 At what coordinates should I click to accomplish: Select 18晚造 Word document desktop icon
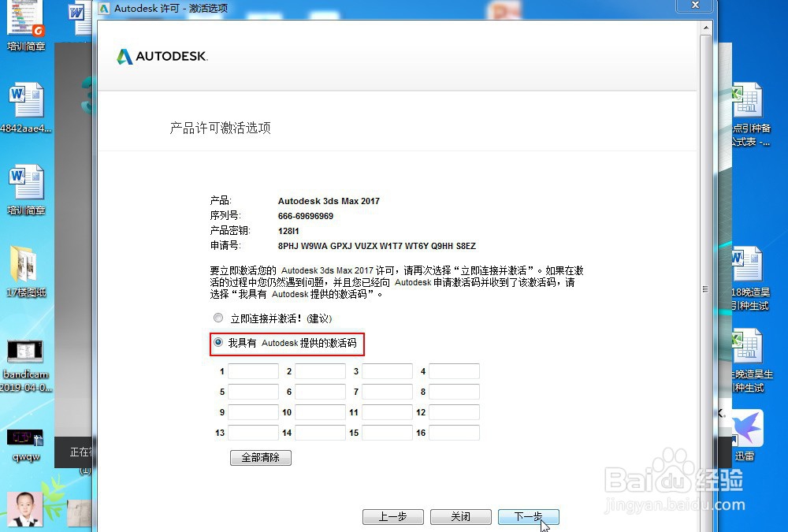point(749,279)
